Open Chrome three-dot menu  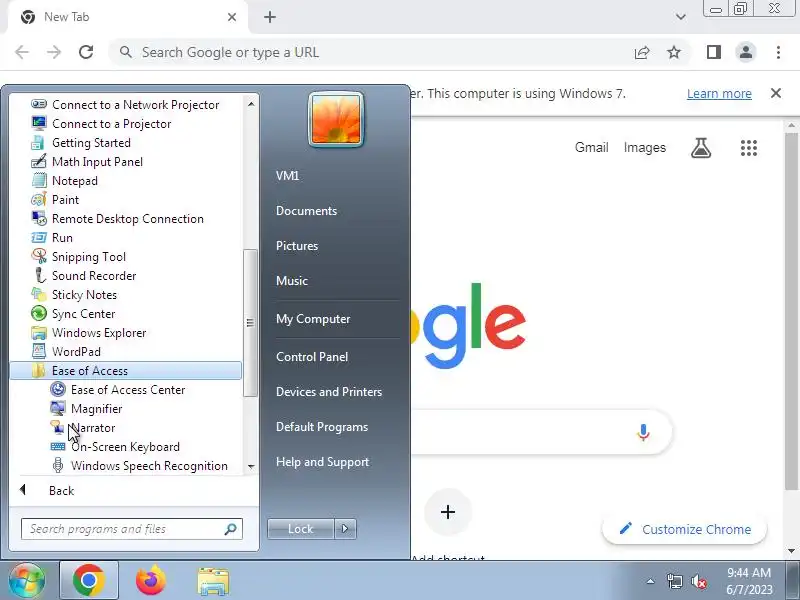pos(778,52)
